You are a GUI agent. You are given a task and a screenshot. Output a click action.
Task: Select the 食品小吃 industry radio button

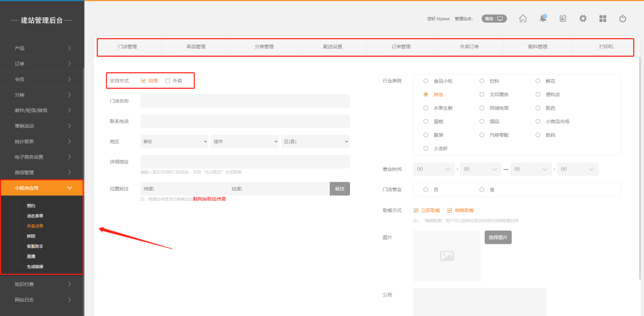(426, 80)
